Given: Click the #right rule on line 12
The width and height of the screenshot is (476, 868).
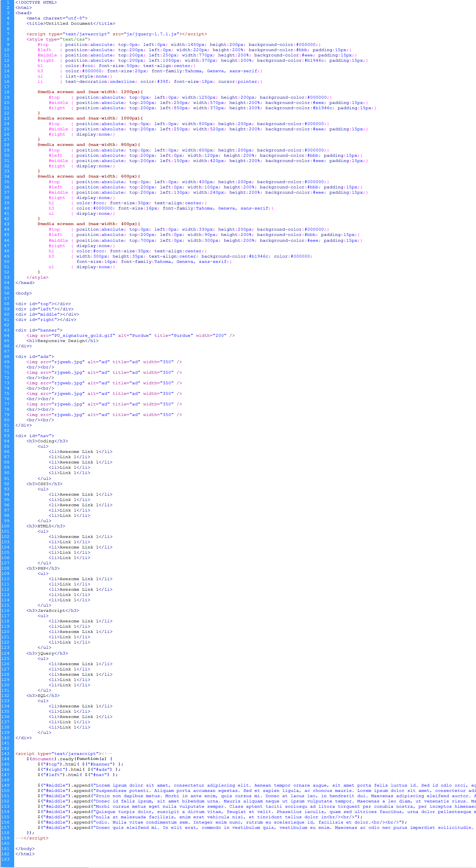Looking at the screenshot, I should click(x=203, y=60).
